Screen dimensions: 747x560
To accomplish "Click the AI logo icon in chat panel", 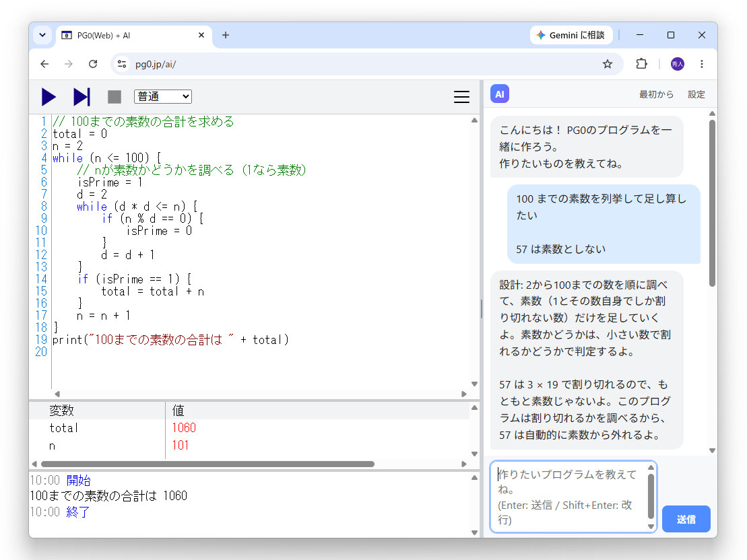I will (500, 94).
